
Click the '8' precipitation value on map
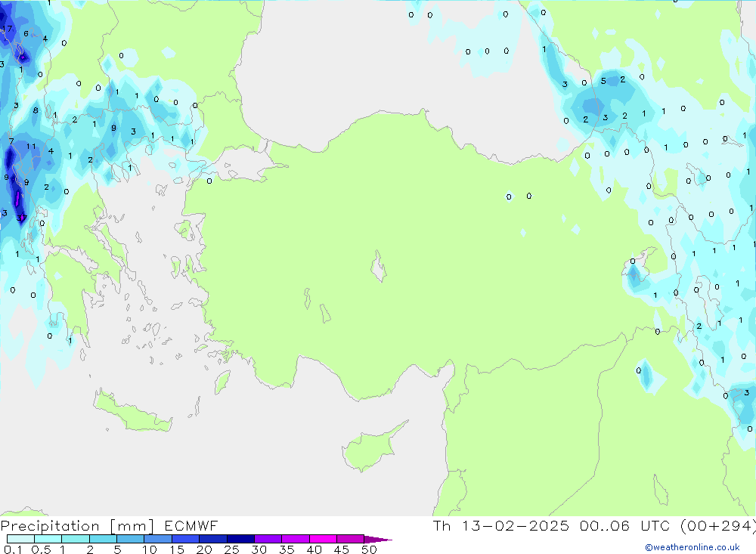click(x=36, y=110)
